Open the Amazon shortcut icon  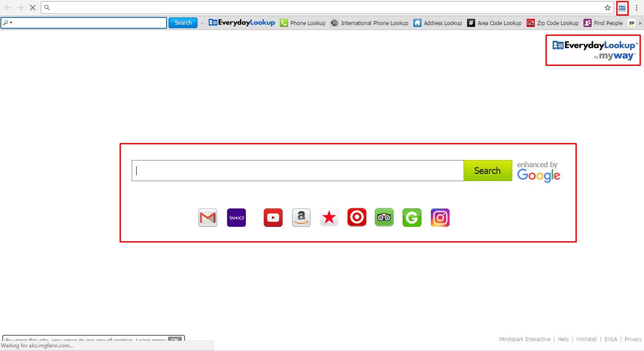point(301,218)
